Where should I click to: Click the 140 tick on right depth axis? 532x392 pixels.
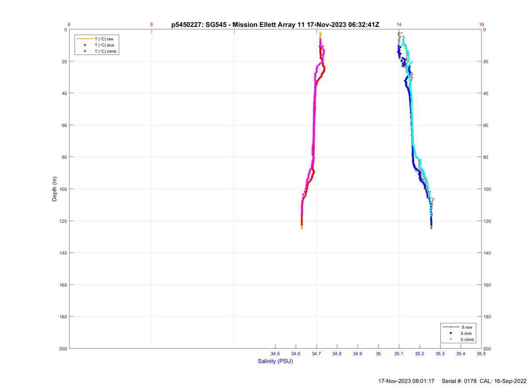pos(488,253)
